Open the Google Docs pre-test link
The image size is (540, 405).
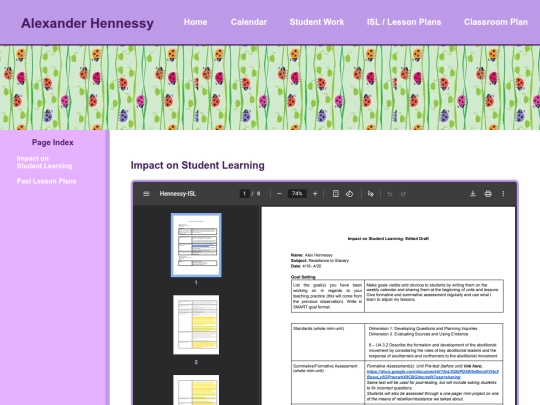[x=433, y=374]
